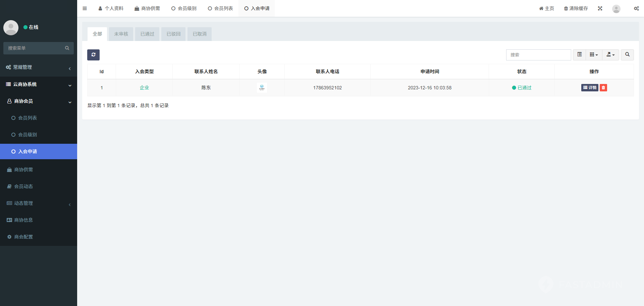Open the avatar thumbnail in row 1
This screenshot has width=644, height=306.
262,88
